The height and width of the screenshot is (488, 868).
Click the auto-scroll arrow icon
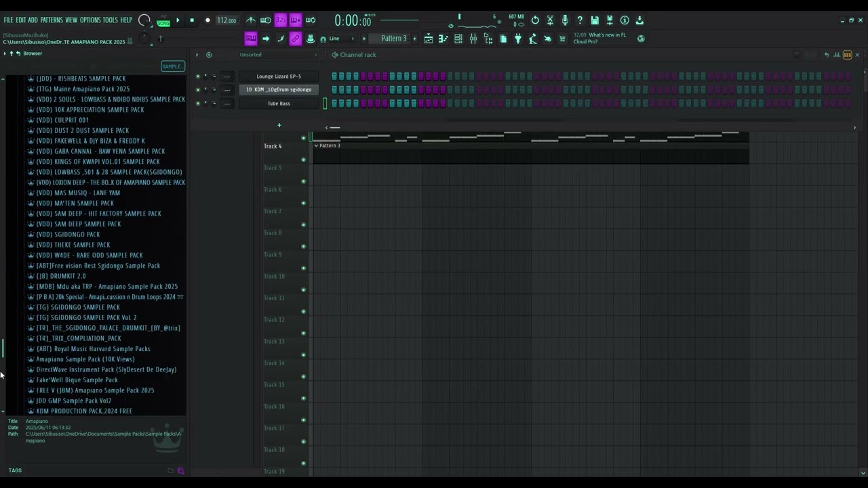pos(266,39)
